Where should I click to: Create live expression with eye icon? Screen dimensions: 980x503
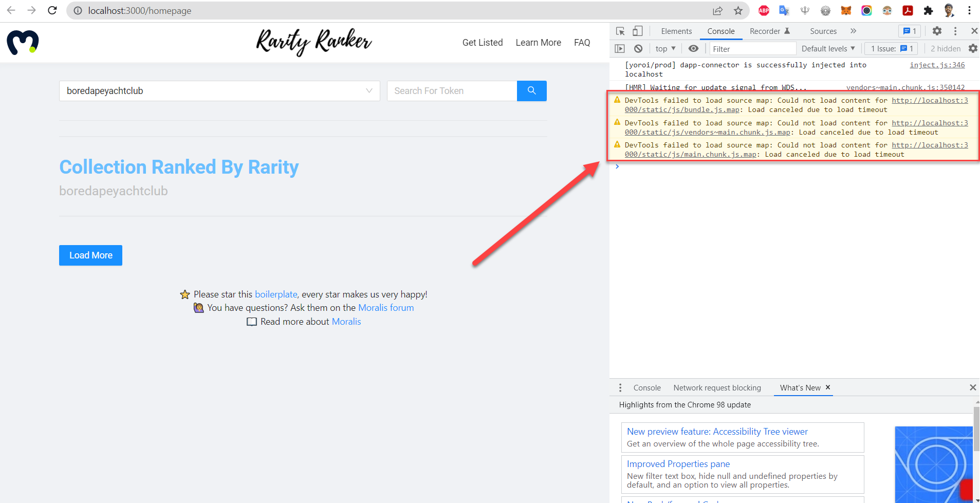(693, 48)
